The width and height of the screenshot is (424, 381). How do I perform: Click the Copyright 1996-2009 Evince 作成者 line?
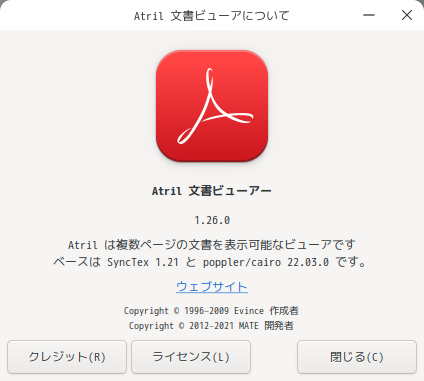211,311
